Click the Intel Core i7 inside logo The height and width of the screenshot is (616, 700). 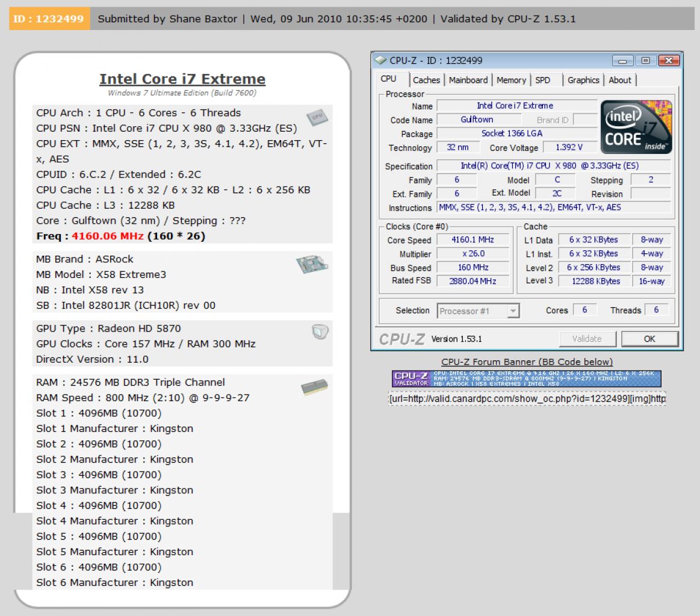pos(636,127)
